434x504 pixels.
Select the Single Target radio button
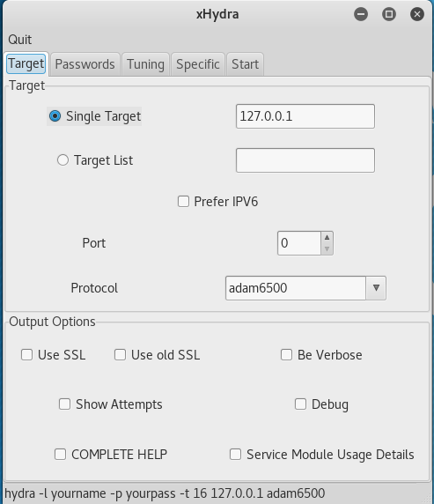tap(55, 116)
